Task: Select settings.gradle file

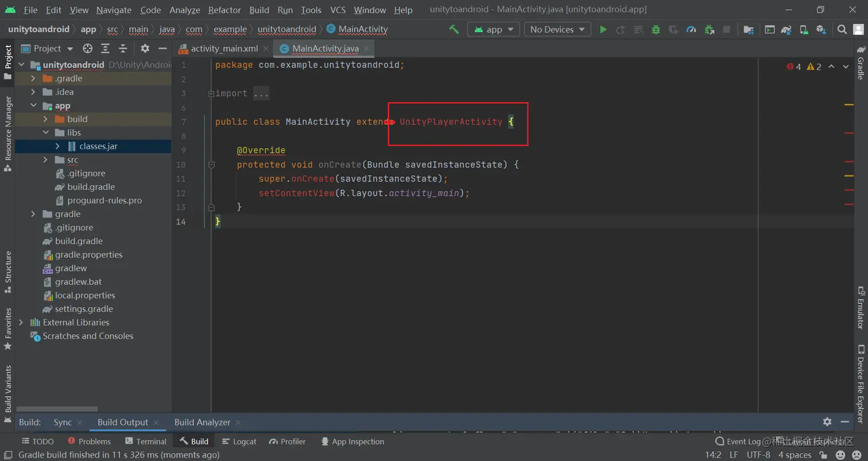Action: pyautogui.click(x=84, y=309)
